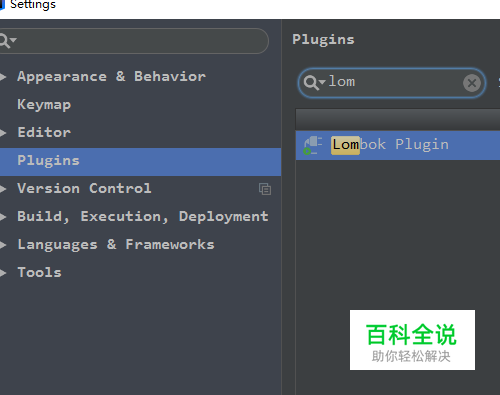Viewport: 500px width, 395px height.
Task: Expand the Editor section arrow
Action: [3, 133]
